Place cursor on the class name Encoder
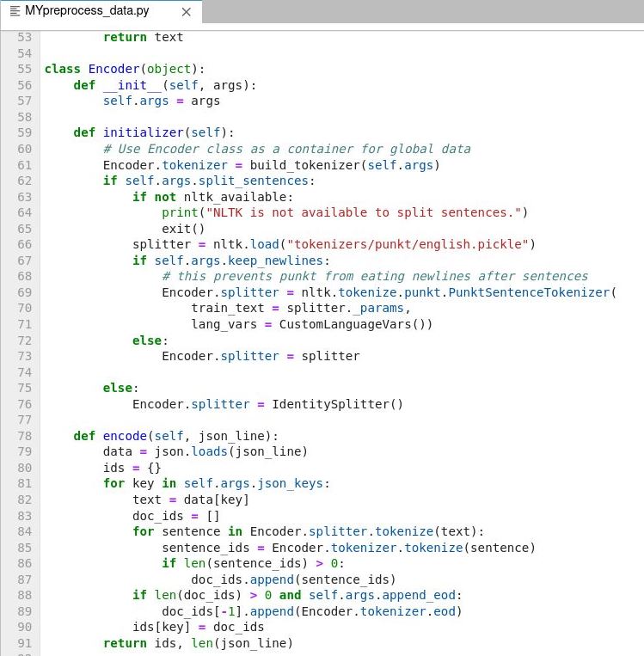Screen dimensions: 644x656 (113, 69)
